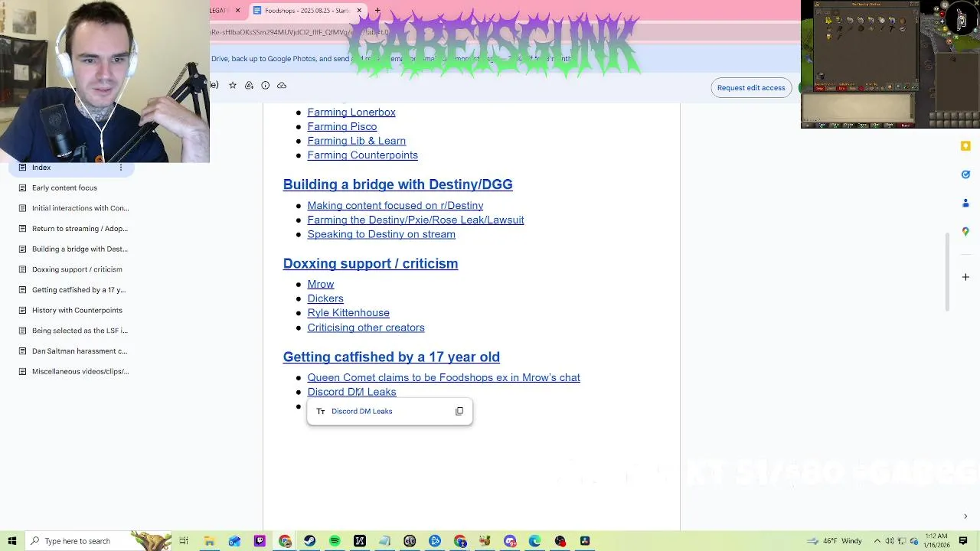Open the Farming Lib & Learn link
The width and height of the screenshot is (980, 551).
(x=357, y=141)
